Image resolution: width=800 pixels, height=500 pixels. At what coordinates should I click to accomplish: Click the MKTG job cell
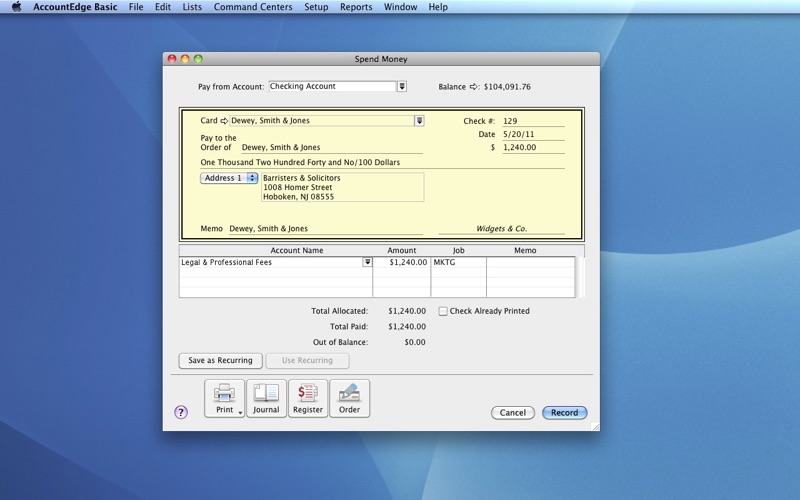(459, 262)
